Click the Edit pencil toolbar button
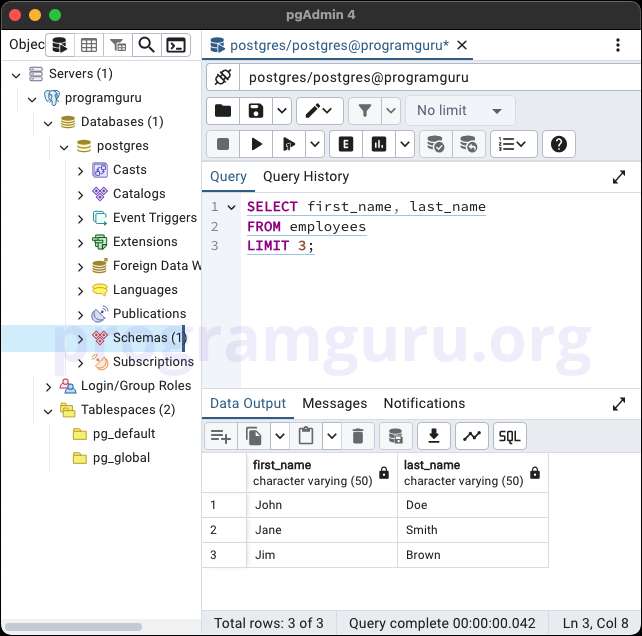This screenshot has width=642, height=636. (319, 111)
